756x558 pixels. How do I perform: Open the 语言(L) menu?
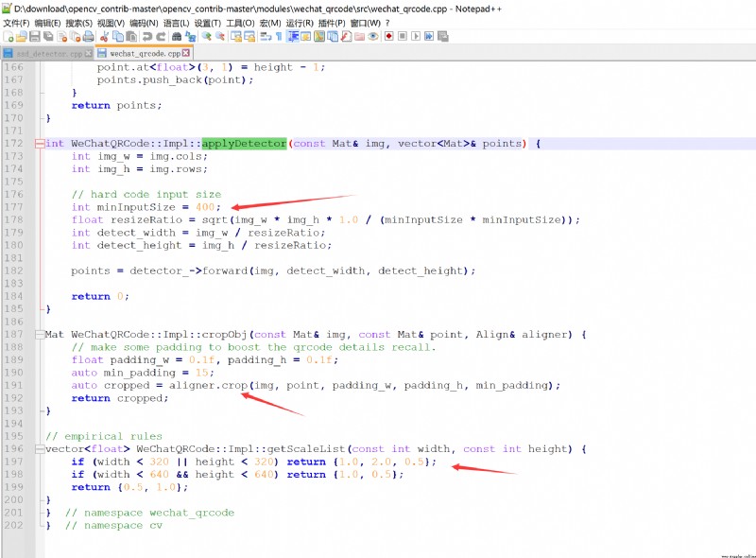tap(176, 23)
